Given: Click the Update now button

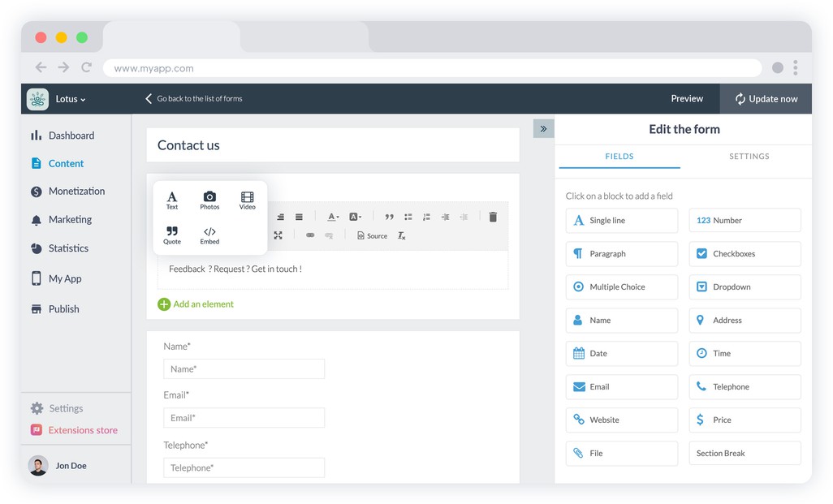Looking at the screenshot, I should point(766,99).
